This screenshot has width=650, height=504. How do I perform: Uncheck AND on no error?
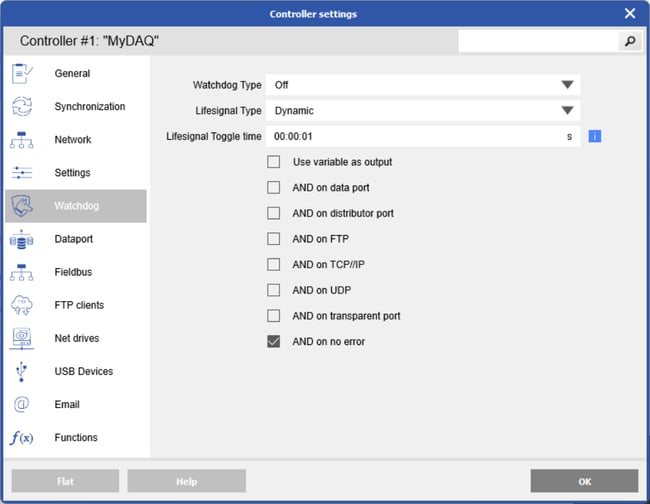(x=274, y=341)
